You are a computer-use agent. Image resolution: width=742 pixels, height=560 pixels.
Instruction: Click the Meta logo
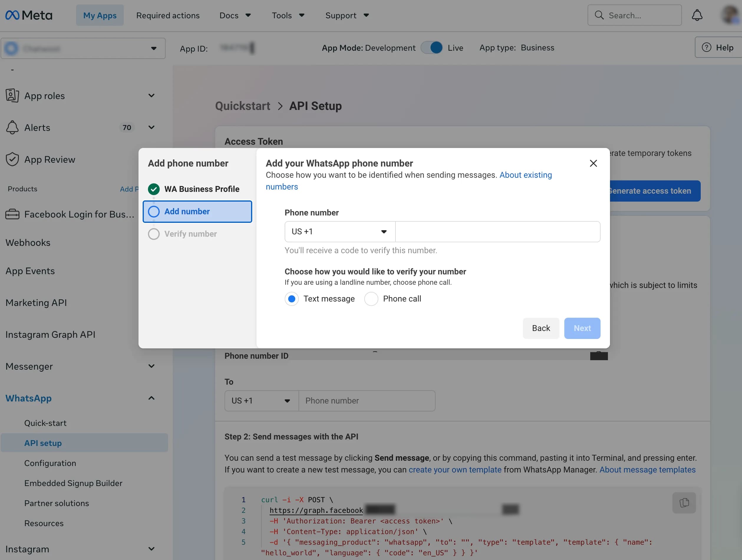pos(29,15)
